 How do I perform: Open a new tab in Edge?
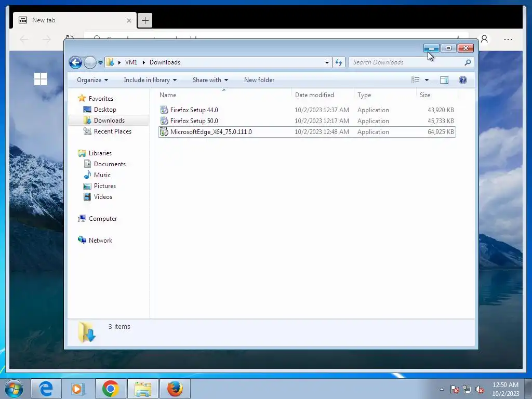pos(145,20)
